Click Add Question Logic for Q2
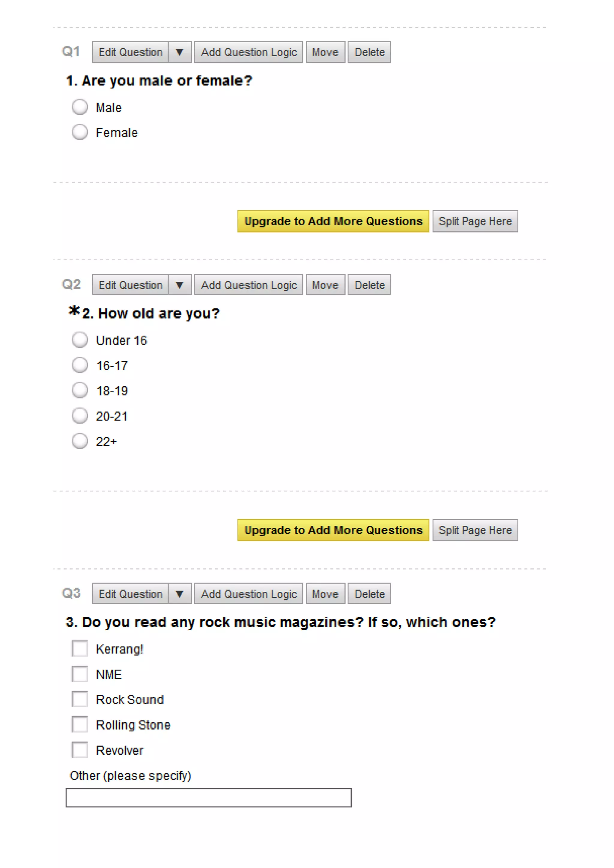The height and width of the screenshot is (868, 614). pos(249,285)
